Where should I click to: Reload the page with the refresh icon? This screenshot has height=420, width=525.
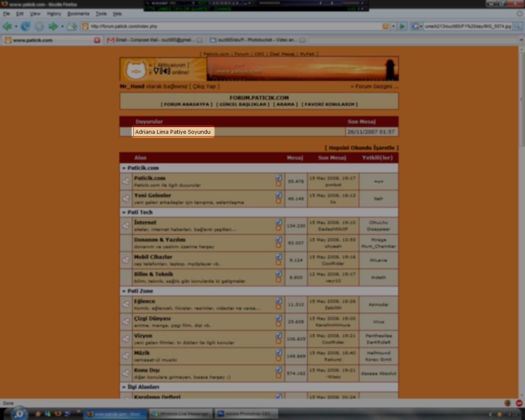(x=25, y=27)
